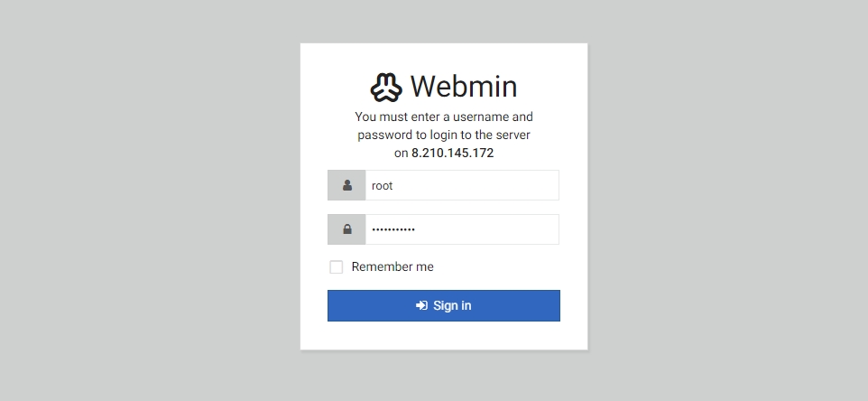The width and height of the screenshot is (868, 401).
Task: Click the padlock icon beside password
Action: coord(346,229)
